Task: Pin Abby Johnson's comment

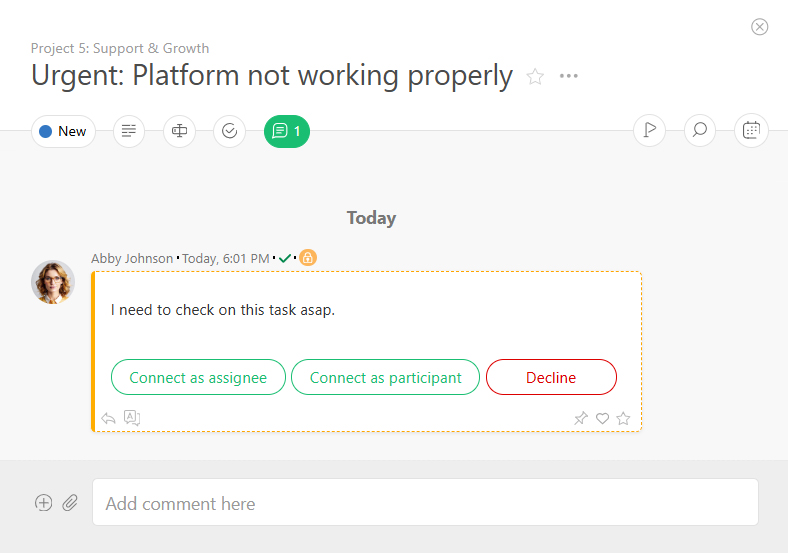Action: pyautogui.click(x=581, y=419)
